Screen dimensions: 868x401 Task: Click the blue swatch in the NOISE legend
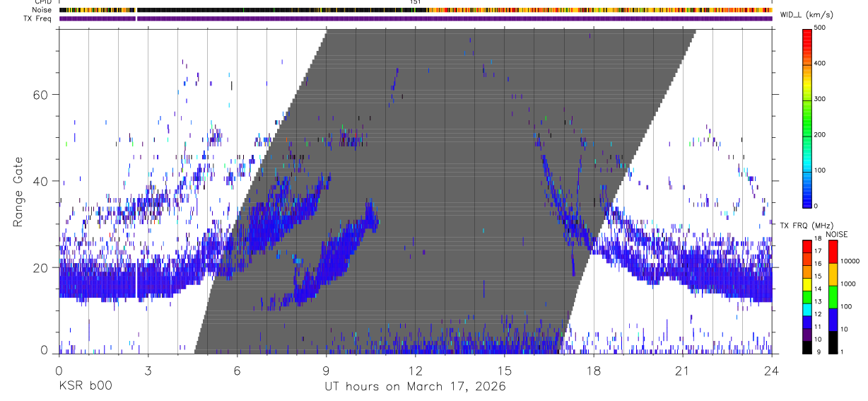pos(833,319)
